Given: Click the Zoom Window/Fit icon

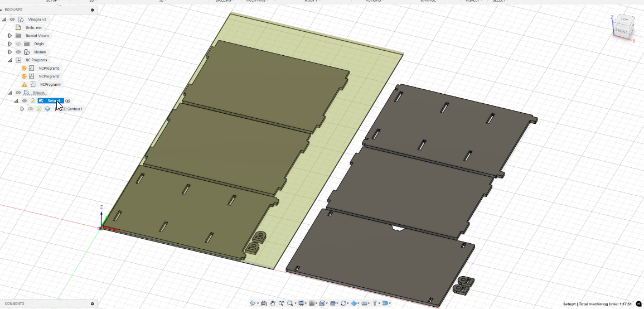Looking at the screenshot, I should pos(290,303).
